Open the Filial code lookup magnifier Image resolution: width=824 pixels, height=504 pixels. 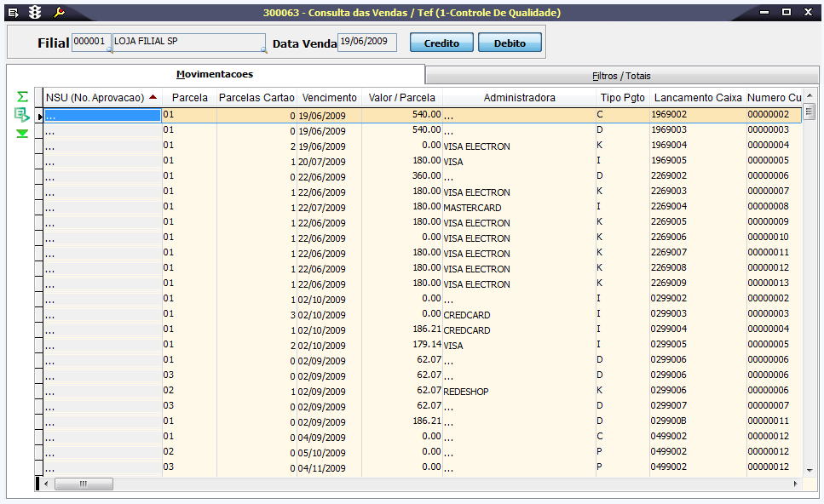click(108, 50)
